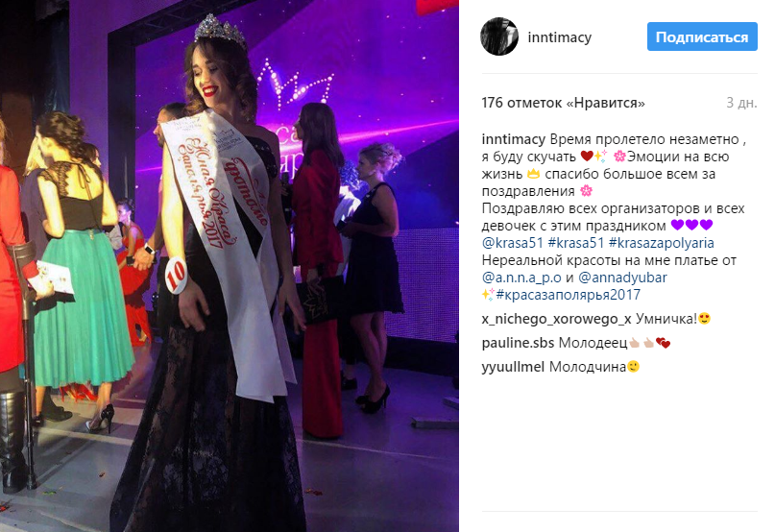Click inntimacy username in the caption
Screen dimensions: 775x532
(x=513, y=139)
